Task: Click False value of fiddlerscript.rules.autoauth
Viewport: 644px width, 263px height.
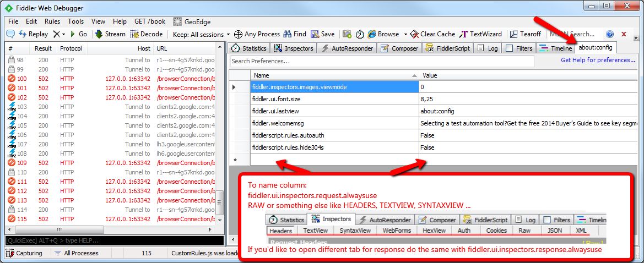Action: [x=528, y=135]
